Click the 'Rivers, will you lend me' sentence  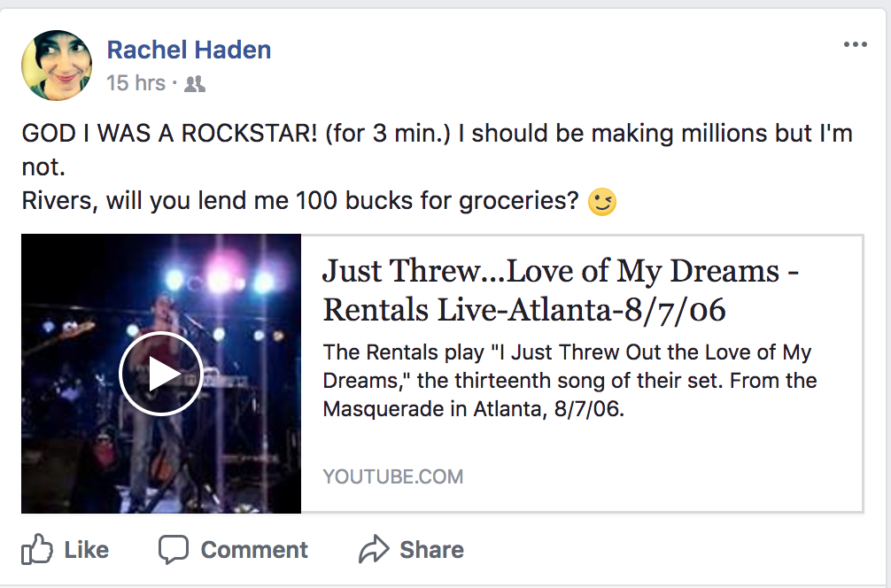[x=300, y=200]
